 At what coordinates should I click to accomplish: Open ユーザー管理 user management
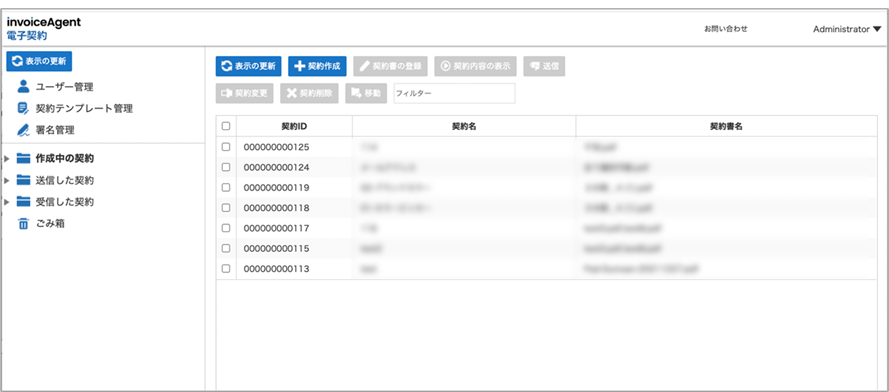pyautogui.click(x=64, y=87)
